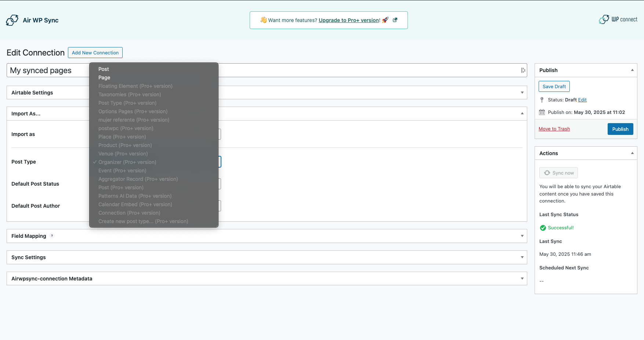
Task: Click the WP connect logo
Action: 618,19
